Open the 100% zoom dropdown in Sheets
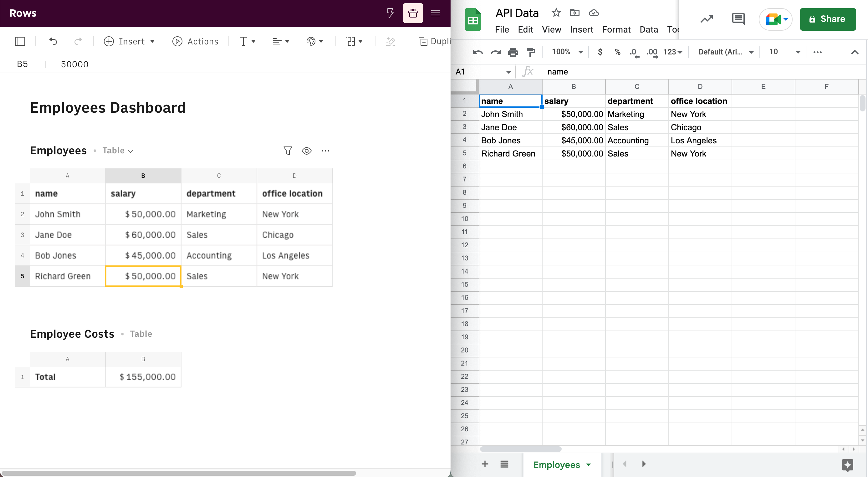The image size is (868, 477). tap(567, 52)
